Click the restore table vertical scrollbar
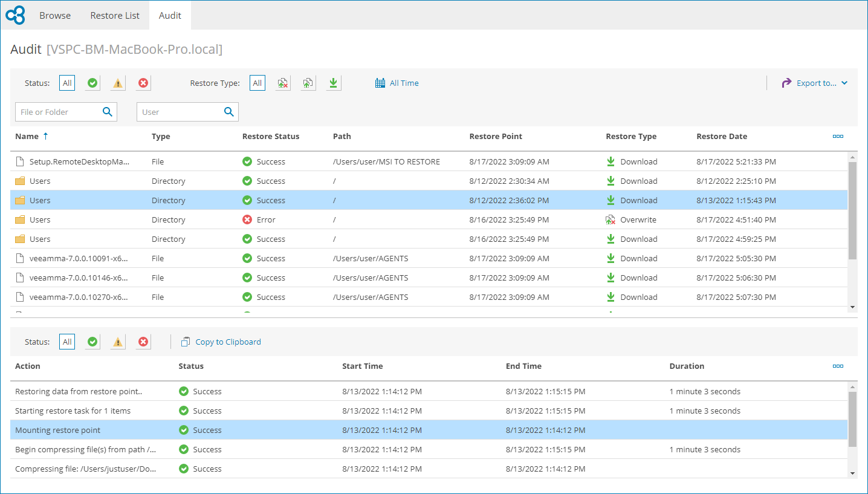The image size is (868, 494). 852,212
